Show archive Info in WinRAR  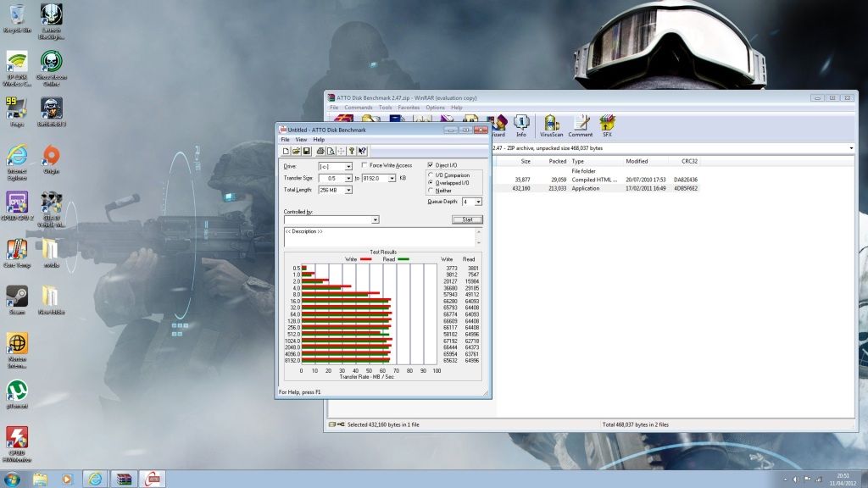[520, 124]
